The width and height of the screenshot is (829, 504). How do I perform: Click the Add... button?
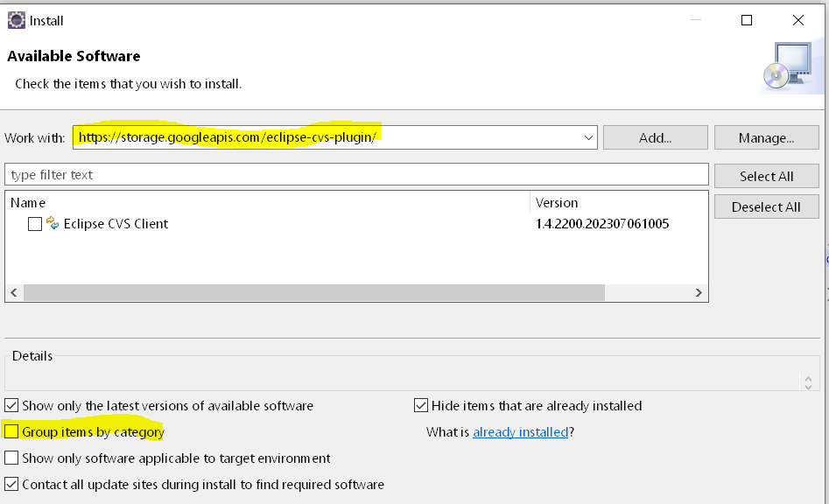click(x=655, y=138)
